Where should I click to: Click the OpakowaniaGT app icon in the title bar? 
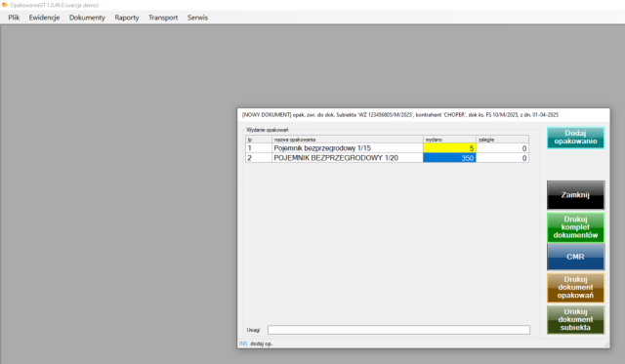pyautogui.click(x=4, y=5)
